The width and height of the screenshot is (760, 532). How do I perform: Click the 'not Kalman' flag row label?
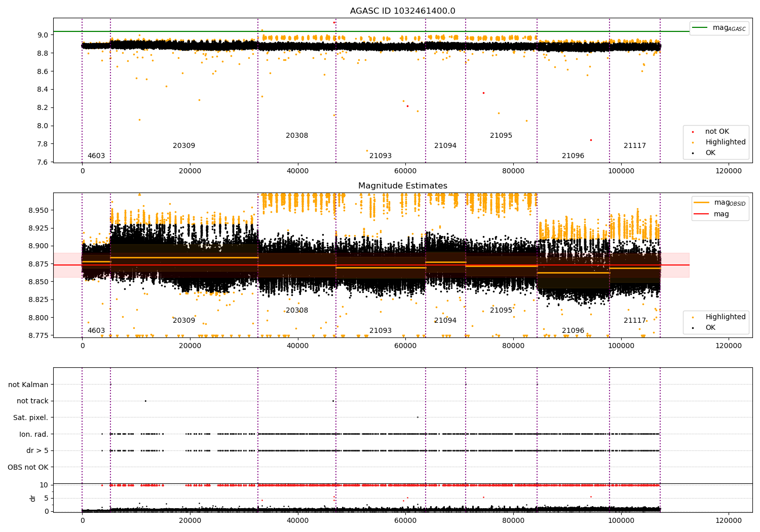(x=28, y=385)
